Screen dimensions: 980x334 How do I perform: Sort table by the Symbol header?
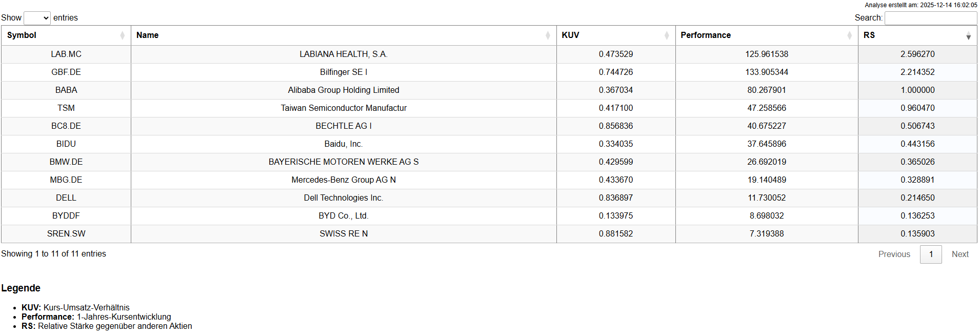pyautogui.click(x=22, y=35)
